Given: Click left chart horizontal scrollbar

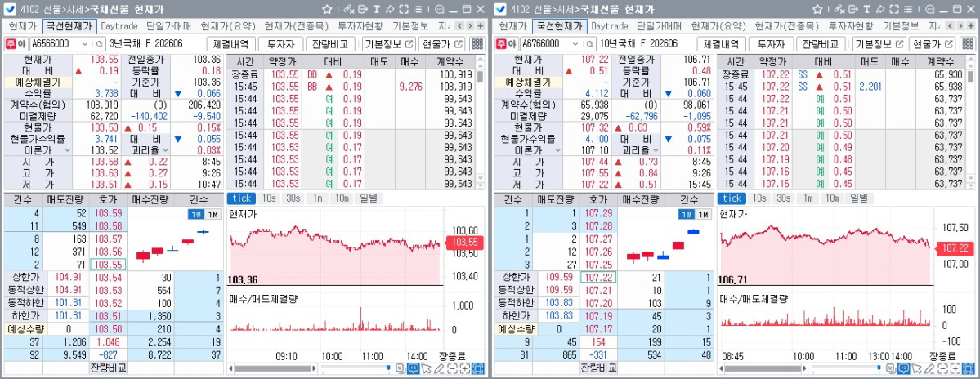Looking at the screenshot, I should 272,368.
